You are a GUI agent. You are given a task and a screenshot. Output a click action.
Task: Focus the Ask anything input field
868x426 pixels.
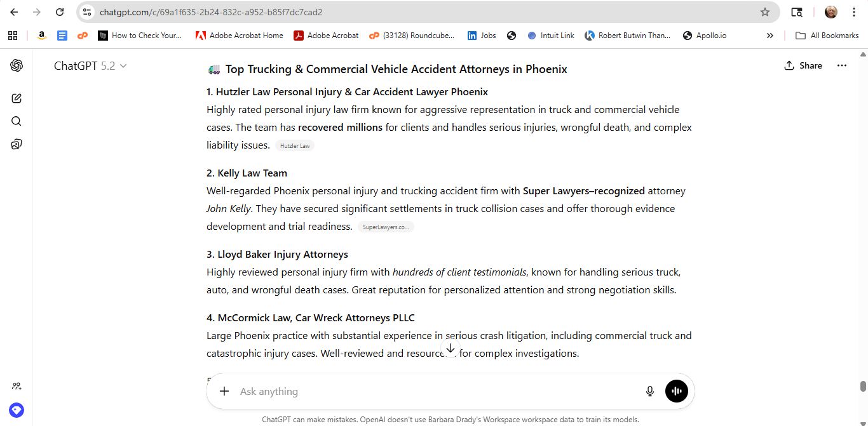(438, 391)
